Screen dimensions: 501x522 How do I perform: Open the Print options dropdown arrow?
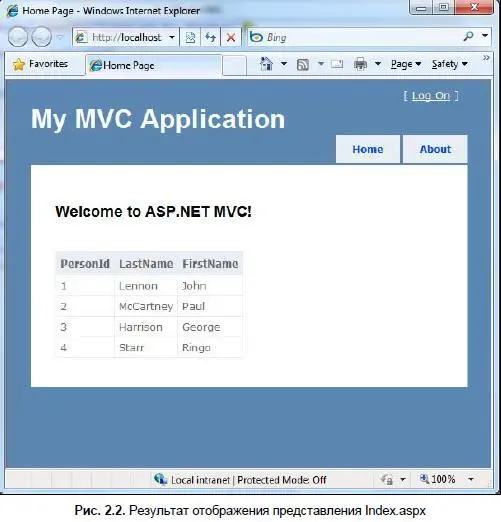(378, 63)
